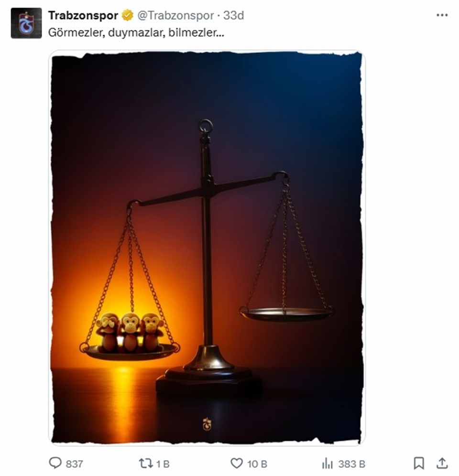459x476 pixels.
Task: Click the Trabzonspor profile avatar
Action: coord(26,23)
